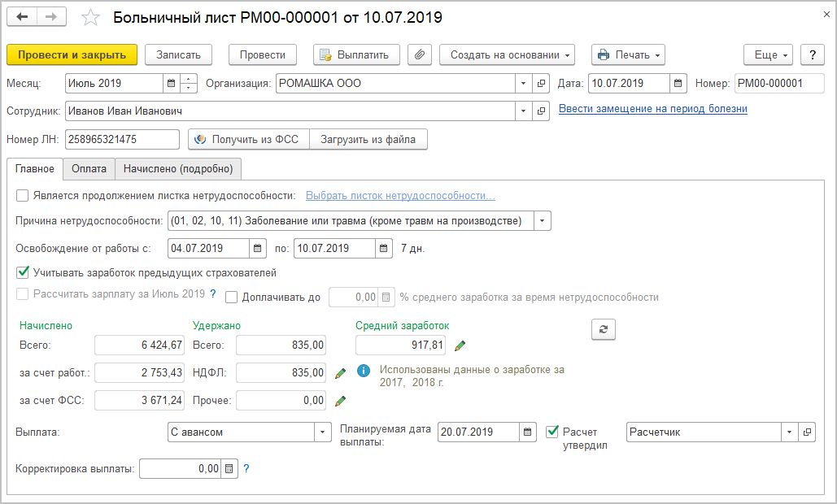Add document to favorites with star icon
This screenshot has width=837, height=504.
pyautogui.click(x=92, y=18)
